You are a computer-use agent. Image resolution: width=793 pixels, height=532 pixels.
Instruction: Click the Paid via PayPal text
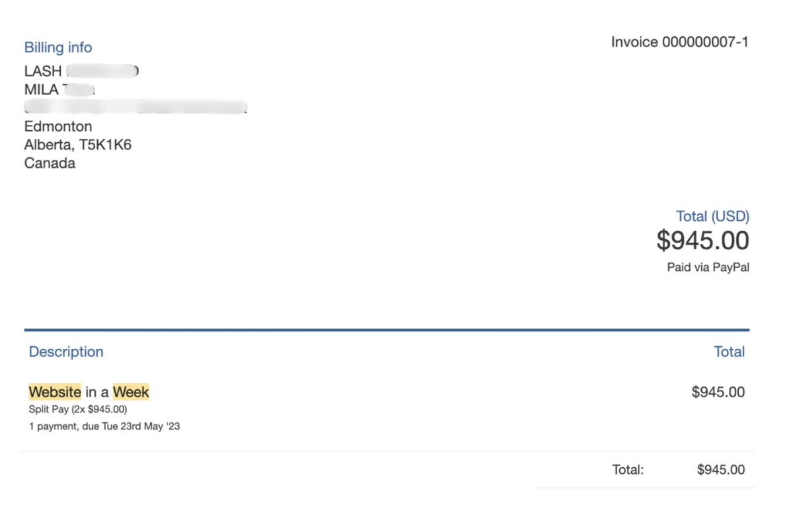click(x=708, y=268)
